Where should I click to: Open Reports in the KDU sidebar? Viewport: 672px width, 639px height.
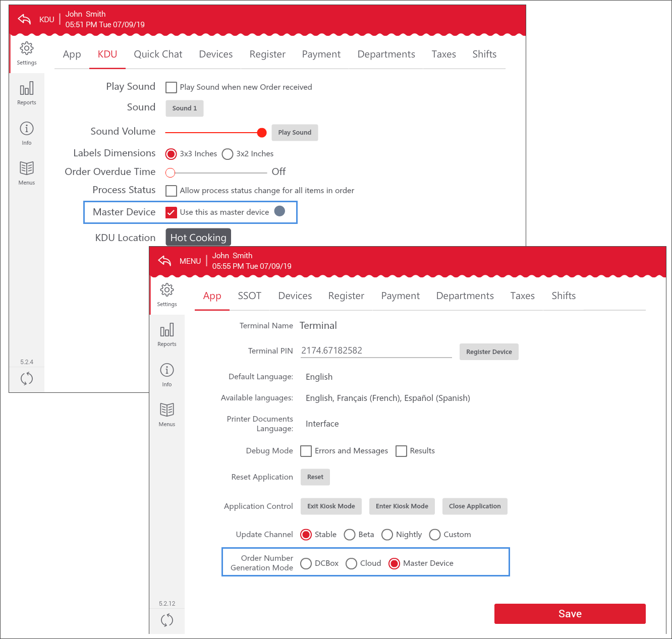(x=27, y=93)
